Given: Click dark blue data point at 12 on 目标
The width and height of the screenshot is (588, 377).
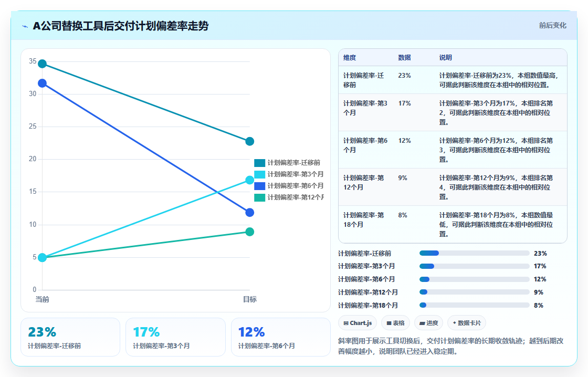Looking at the screenshot, I should click(250, 213).
